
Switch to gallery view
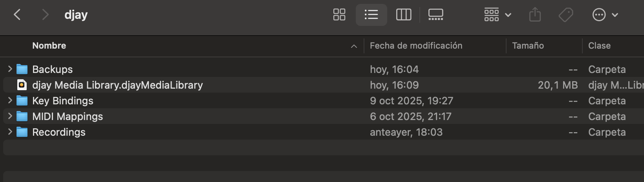click(435, 15)
